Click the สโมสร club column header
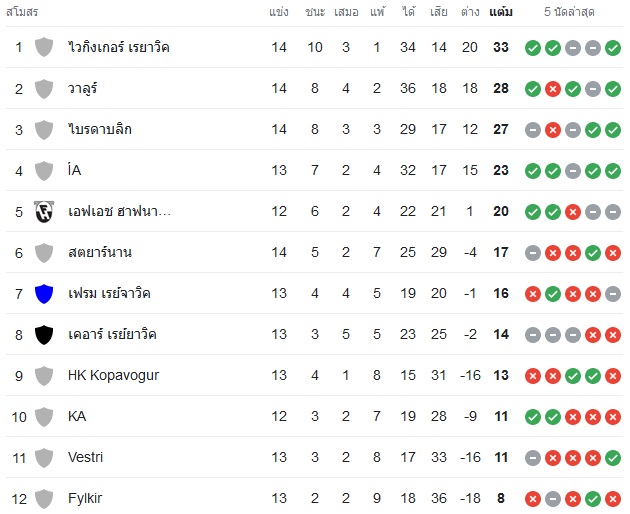The width and height of the screenshot is (630, 514). pyautogui.click(x=22, y=12)
